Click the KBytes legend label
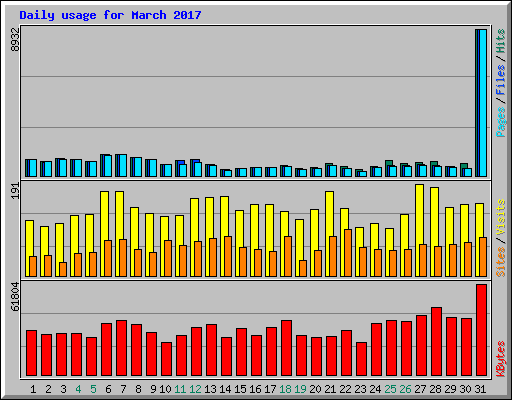The height and width of the screenshot is (400, 512). 501,359
